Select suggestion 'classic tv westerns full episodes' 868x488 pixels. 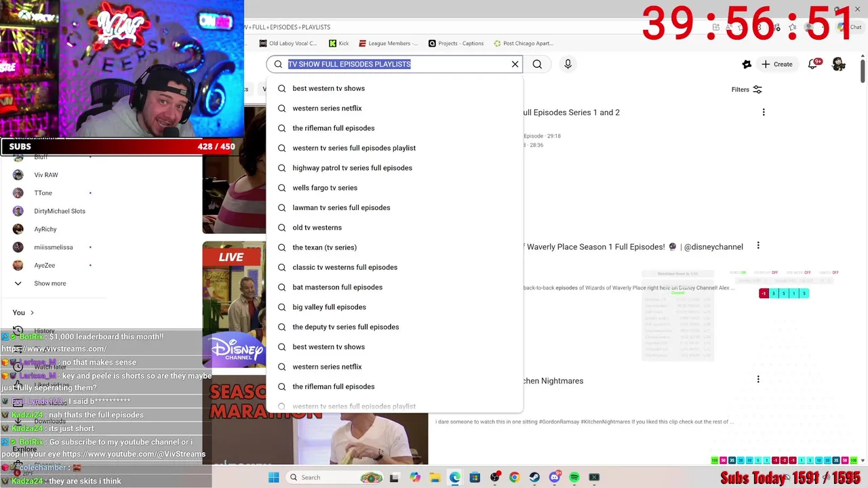tap(395, 267)
